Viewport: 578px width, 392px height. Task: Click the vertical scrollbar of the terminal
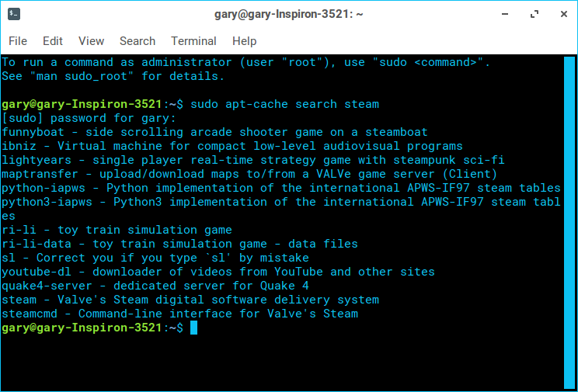pos(569,222)
